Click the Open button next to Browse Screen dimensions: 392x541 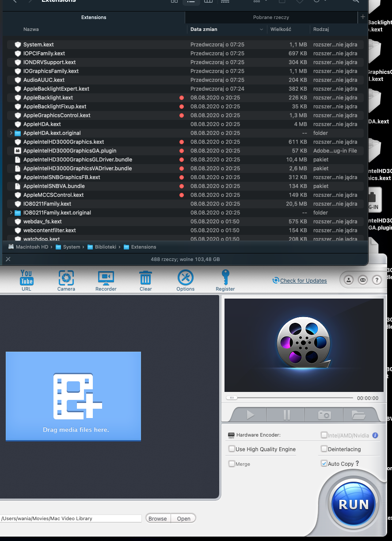point(184,518)
